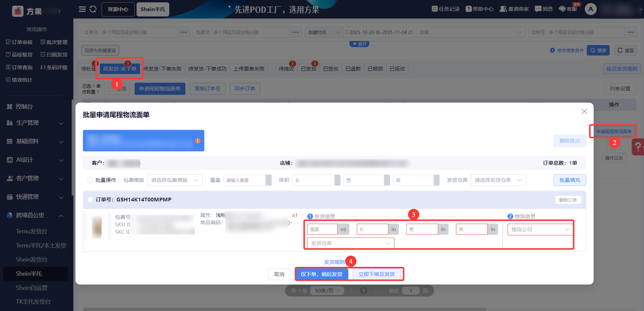Click the refresh icon in top bar

point(93,9)
